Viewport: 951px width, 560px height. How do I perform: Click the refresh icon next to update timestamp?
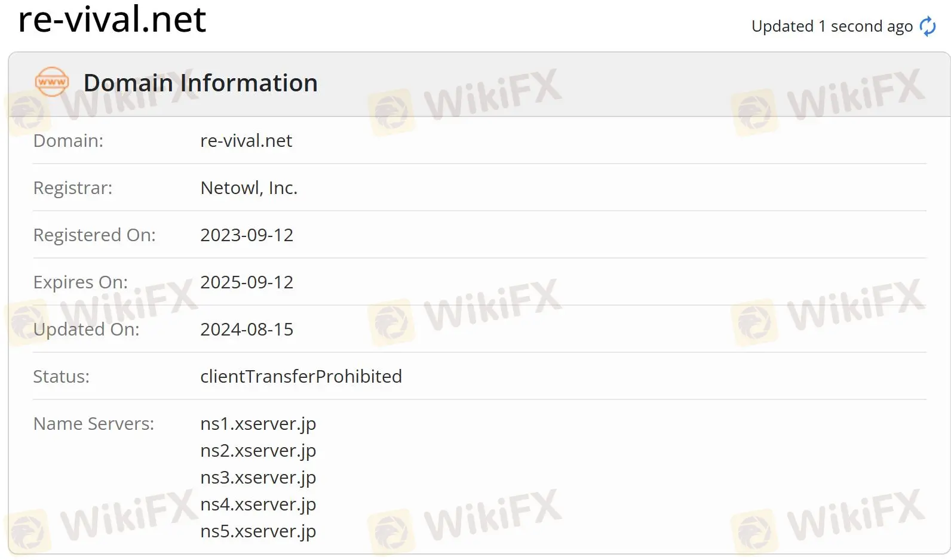click(x=927, y=26)
